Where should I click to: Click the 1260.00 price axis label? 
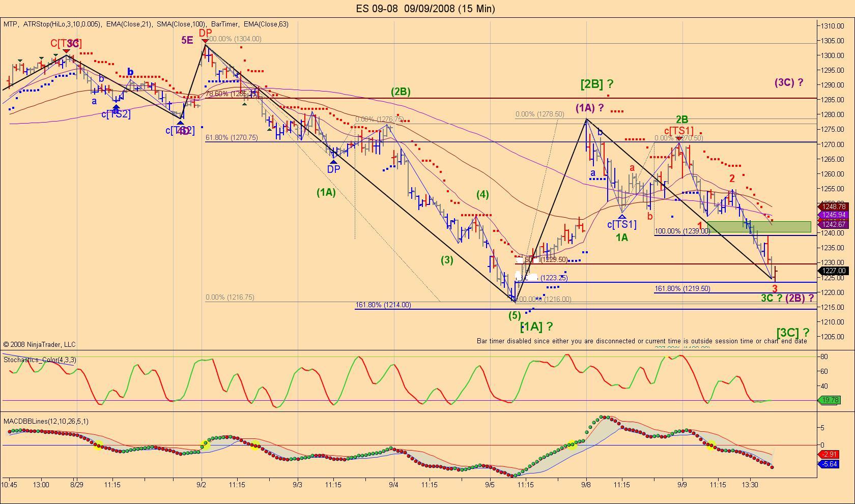[833, 173]
